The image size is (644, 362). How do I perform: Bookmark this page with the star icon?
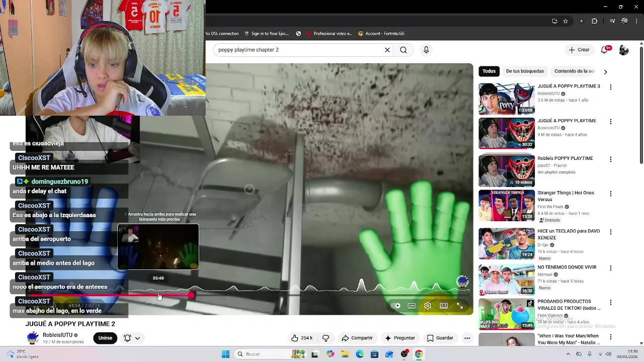tap(566, 21)
